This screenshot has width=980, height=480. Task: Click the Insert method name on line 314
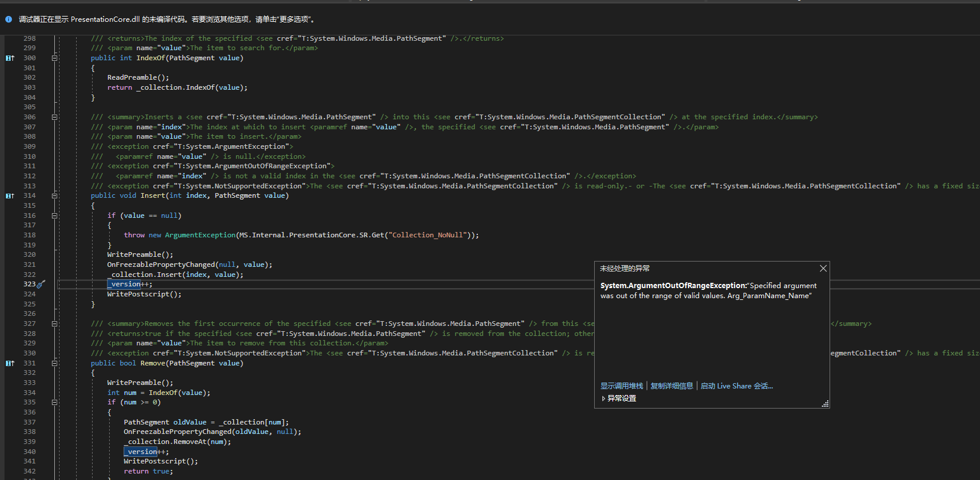point(153,195)
